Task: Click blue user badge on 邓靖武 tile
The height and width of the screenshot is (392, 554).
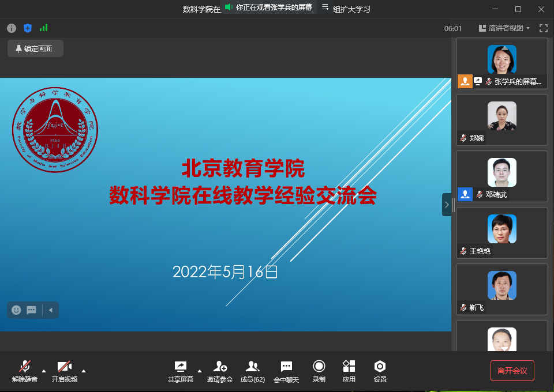Action: point(465,194)
